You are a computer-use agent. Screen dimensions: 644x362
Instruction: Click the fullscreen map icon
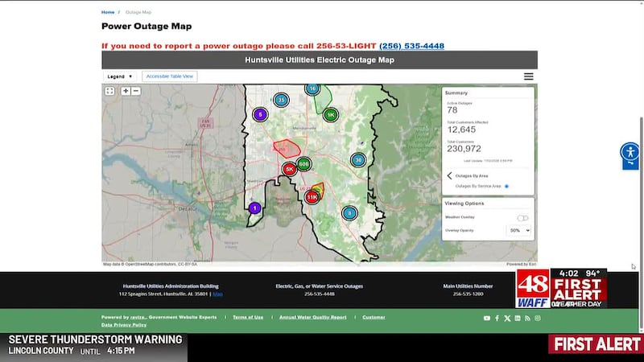click(109, 91)
